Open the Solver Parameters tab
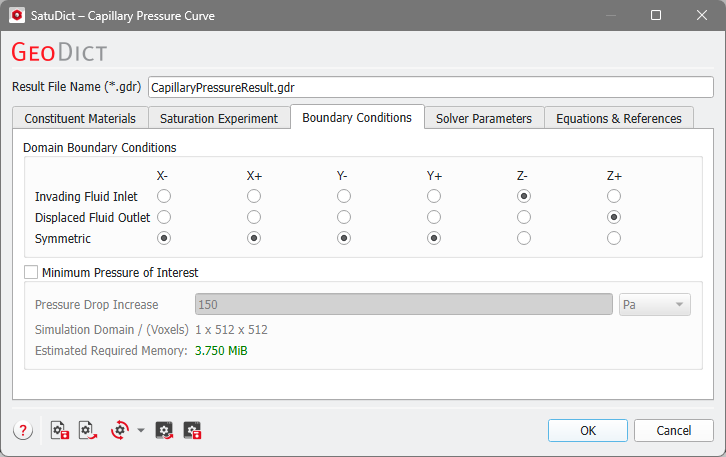 [484, 119]
